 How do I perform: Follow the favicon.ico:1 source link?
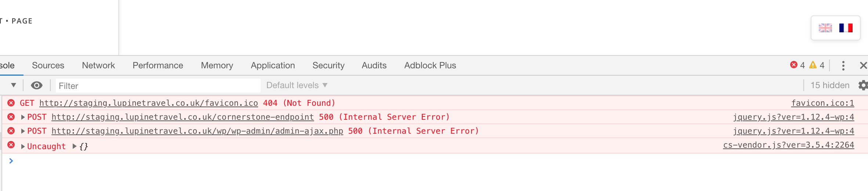tap(822, 103)
